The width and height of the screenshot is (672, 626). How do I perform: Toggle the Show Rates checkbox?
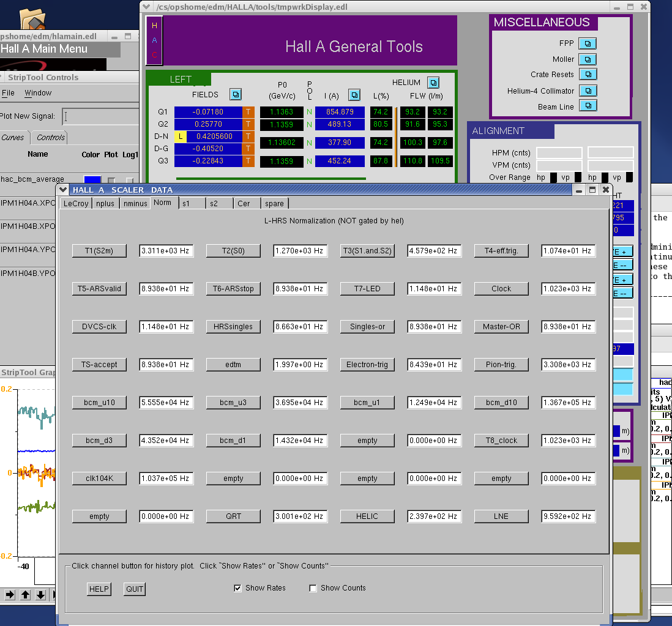tap(237, 588)
